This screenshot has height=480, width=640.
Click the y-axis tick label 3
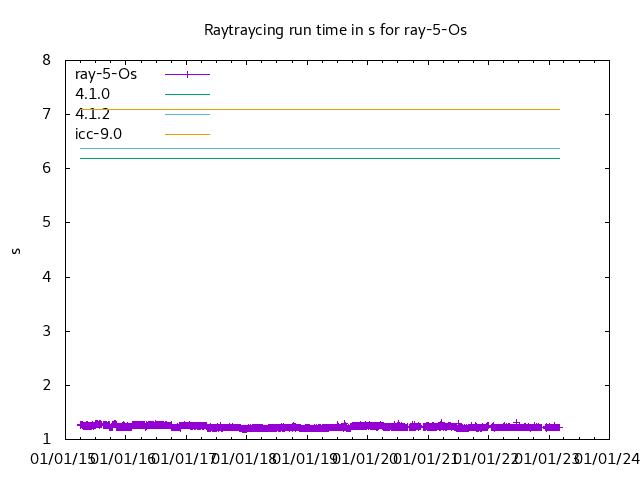(46, 331)
